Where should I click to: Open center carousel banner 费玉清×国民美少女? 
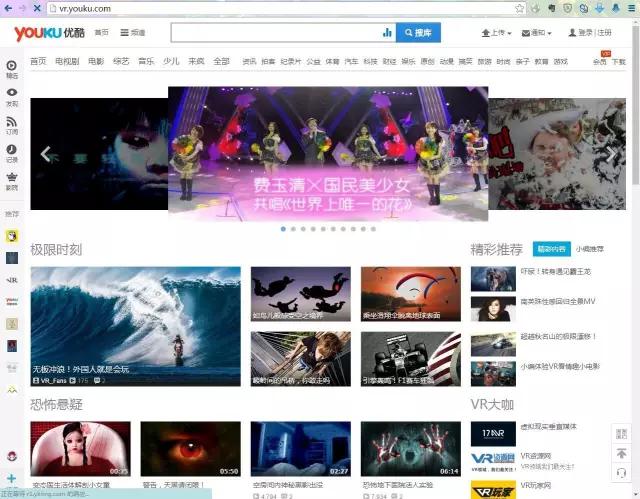328,154
